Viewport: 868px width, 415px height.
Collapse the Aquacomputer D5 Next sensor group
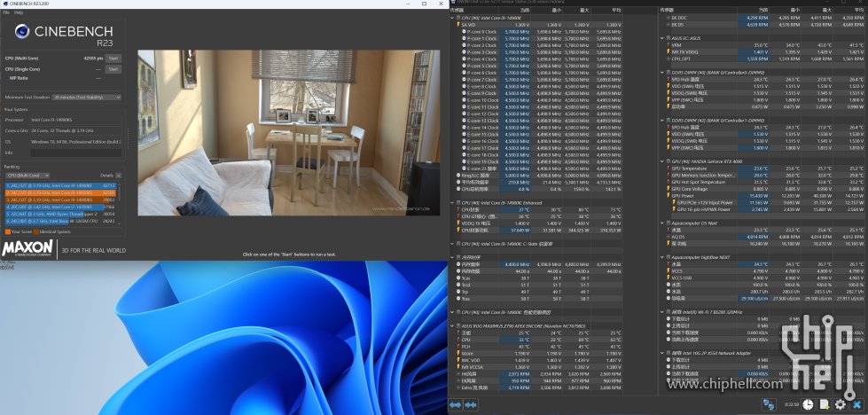click(x=662, y=223)
